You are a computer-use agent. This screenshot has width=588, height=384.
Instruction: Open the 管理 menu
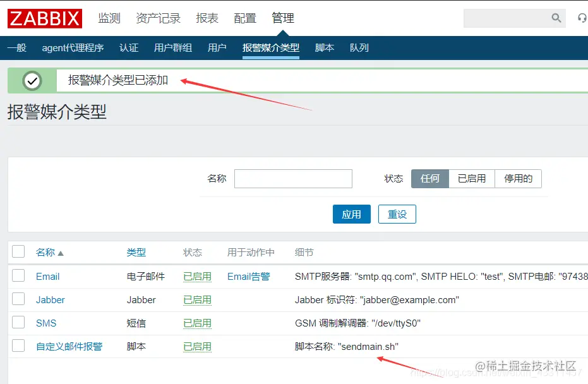[283, 18]
